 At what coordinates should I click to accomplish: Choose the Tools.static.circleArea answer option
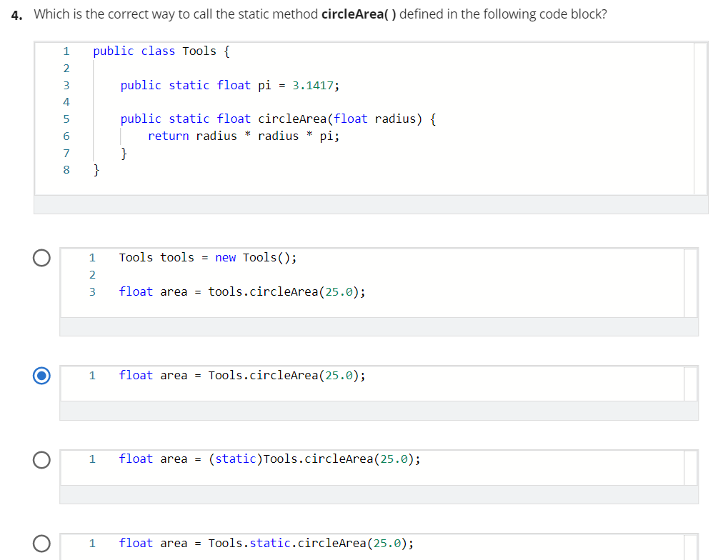[41, 544]
